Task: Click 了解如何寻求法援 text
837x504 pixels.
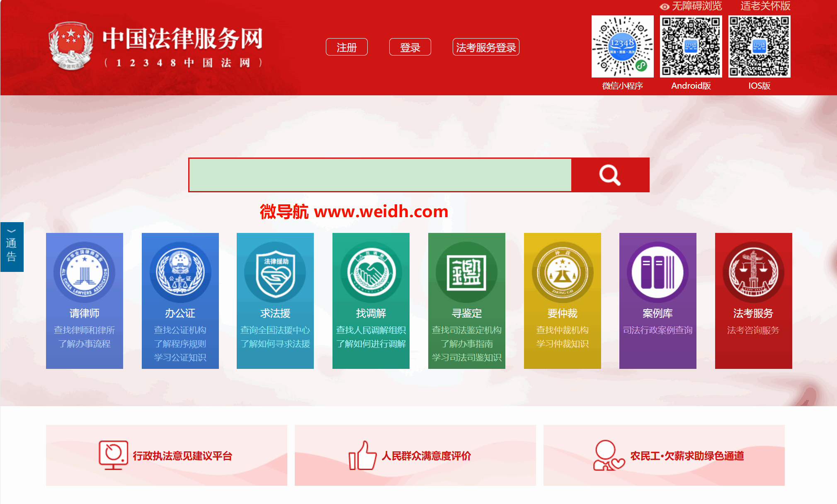Action: click(275, 344)
